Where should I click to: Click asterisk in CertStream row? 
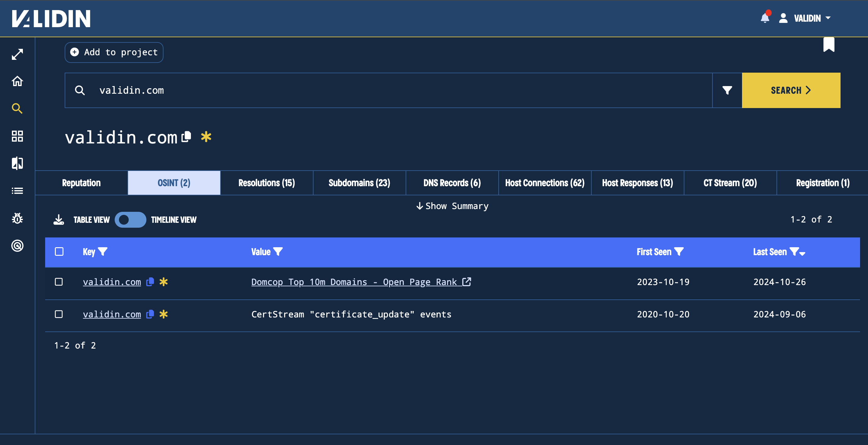coord(163,314)
